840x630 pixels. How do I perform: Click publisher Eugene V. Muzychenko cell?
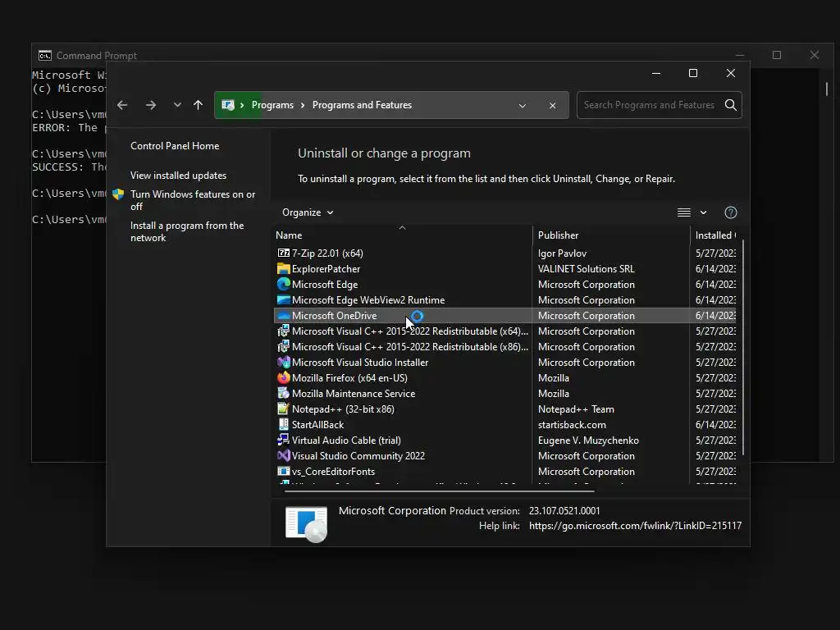[x=588, y=440]
